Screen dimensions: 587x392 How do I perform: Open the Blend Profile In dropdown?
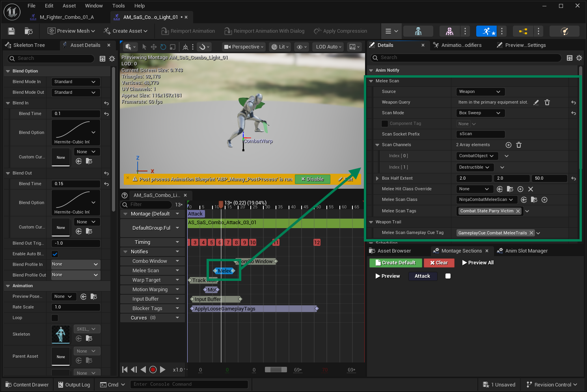point(76,264)
